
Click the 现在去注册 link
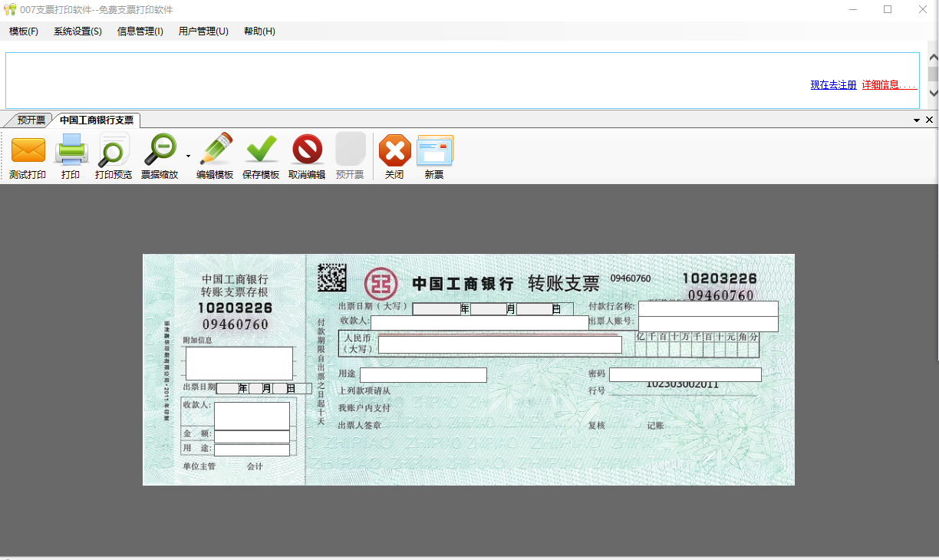click(833, 85)
